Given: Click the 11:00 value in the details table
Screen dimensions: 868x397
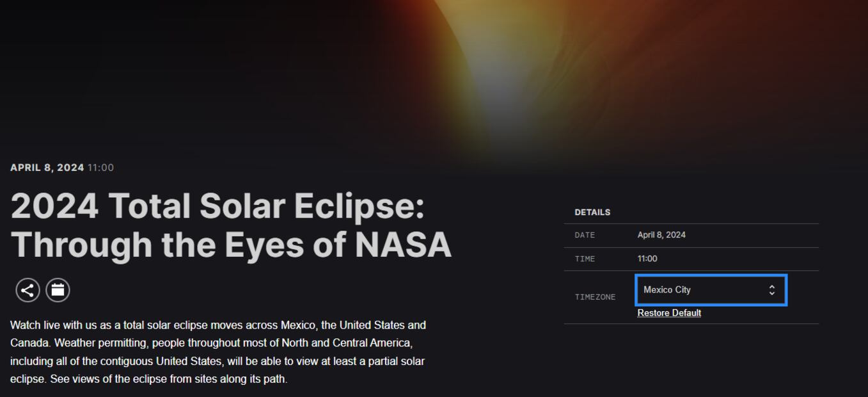Looking at the screenshot, I should coord(647,259).
